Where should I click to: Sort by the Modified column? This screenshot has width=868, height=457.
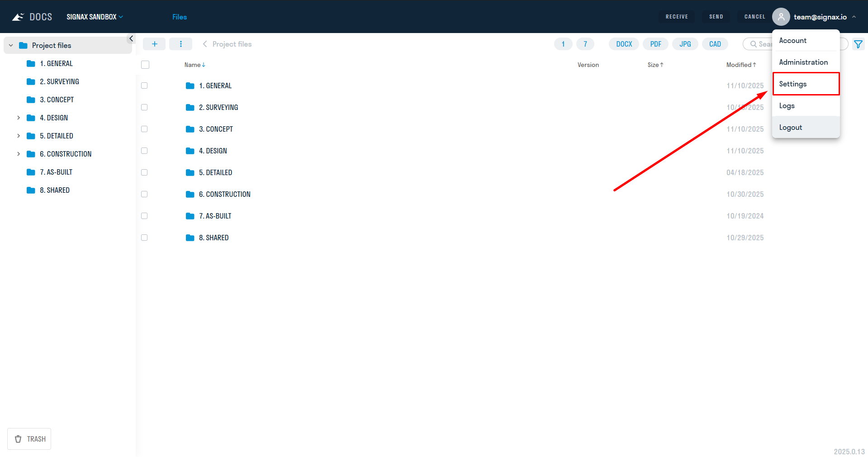pyautogui.click(x=741, y=65)
